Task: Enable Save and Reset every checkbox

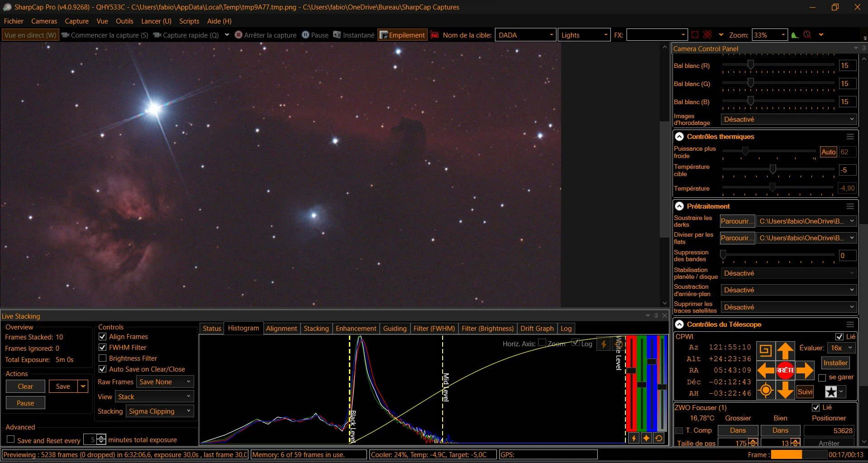Action: (x=11, y=439)
